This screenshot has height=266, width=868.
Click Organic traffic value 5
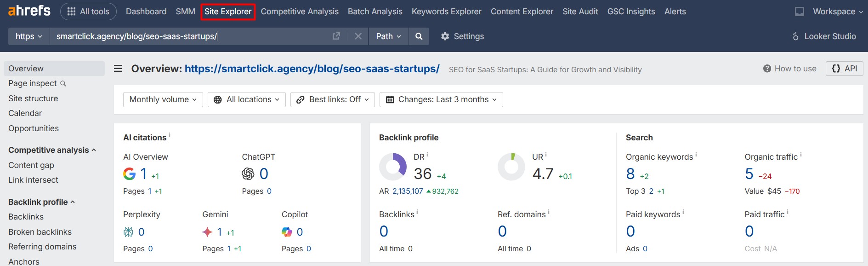(x=749, y=174)
